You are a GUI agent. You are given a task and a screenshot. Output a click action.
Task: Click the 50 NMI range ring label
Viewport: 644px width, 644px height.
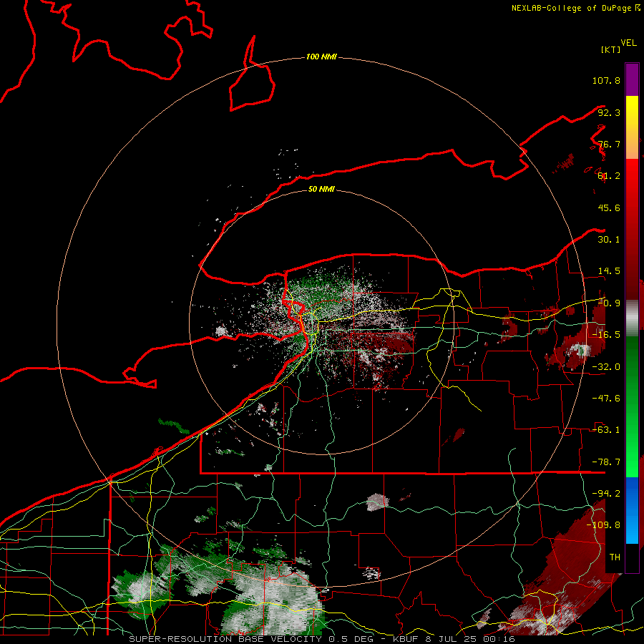321,189
